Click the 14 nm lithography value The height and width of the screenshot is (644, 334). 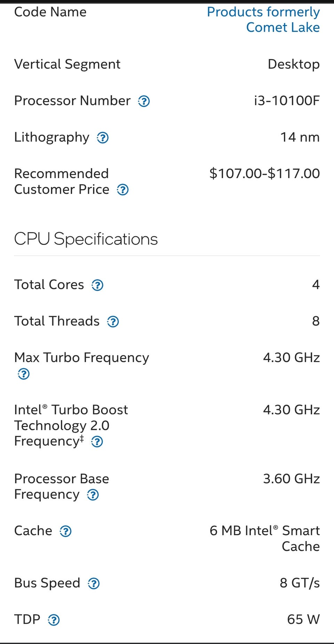click(300, 137)
